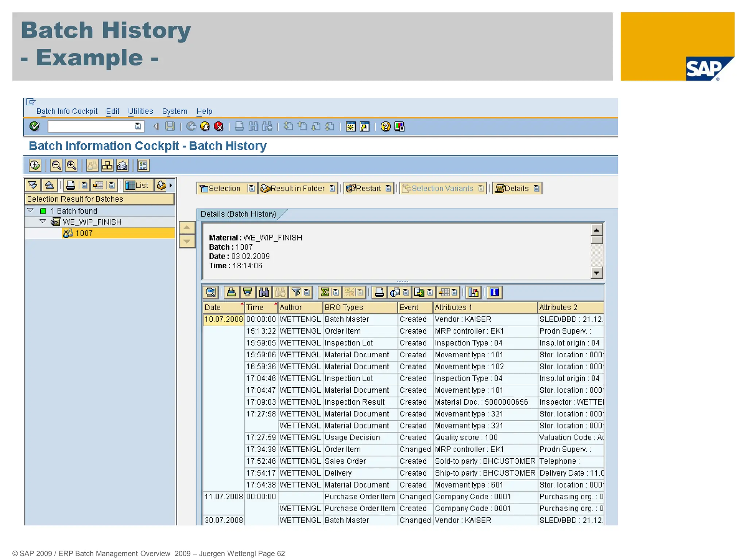This screenshot has width=747, height=560.
Task: Click the Zoom In magnifier icon
Action: [x=71, y=166]
